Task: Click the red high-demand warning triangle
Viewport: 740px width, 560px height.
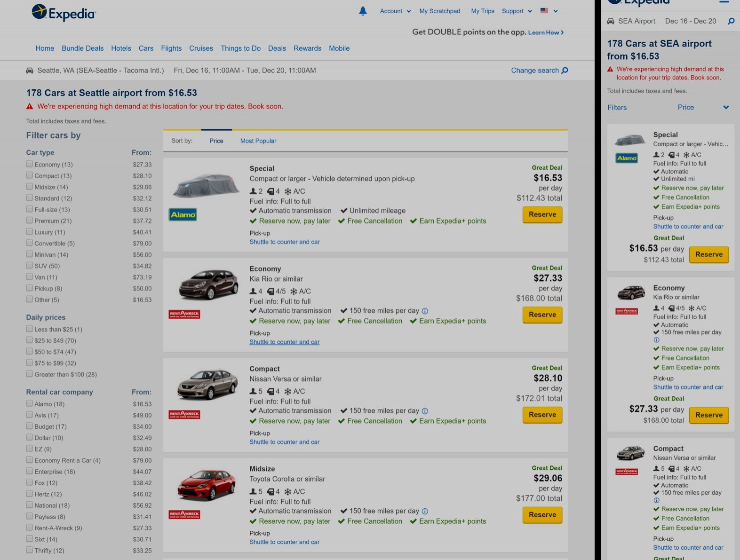Action: point(30,107)
